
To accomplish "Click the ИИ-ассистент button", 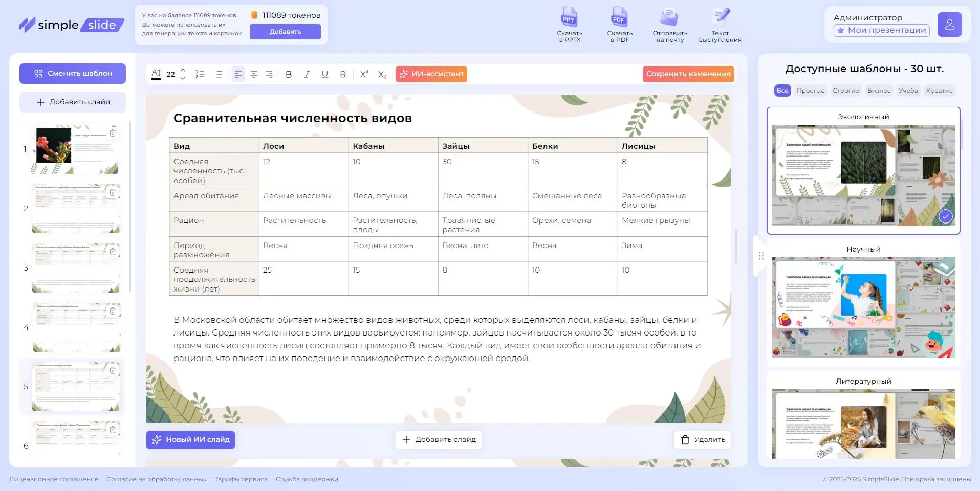I will 431,74.
